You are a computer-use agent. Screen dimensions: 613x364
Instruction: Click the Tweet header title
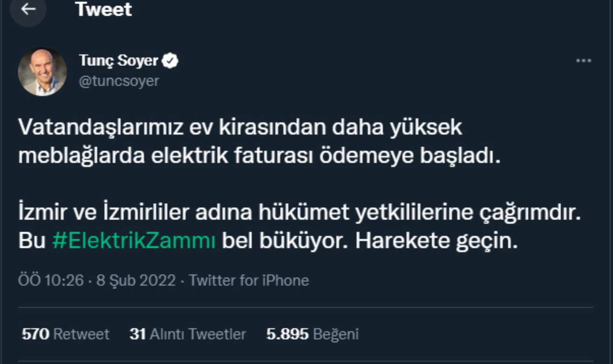point(103,9)
